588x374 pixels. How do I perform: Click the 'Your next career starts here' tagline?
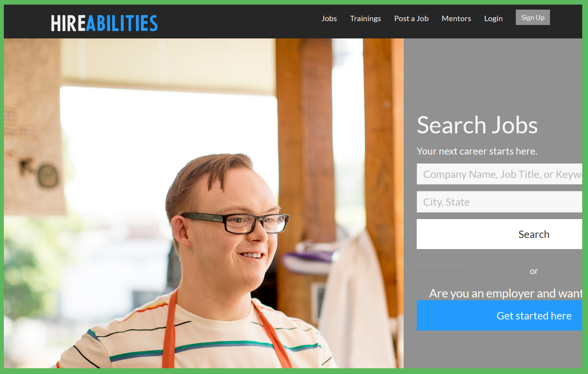[477, 151]
